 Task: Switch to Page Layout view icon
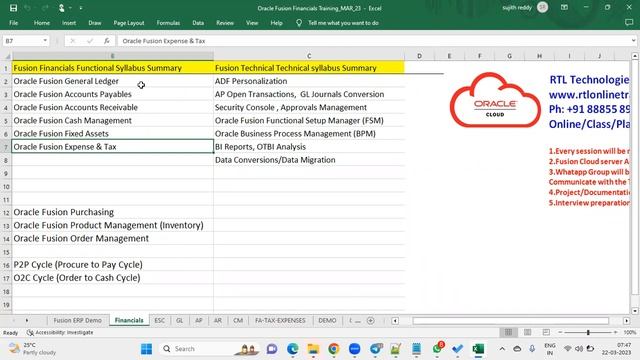click(527, 332)
